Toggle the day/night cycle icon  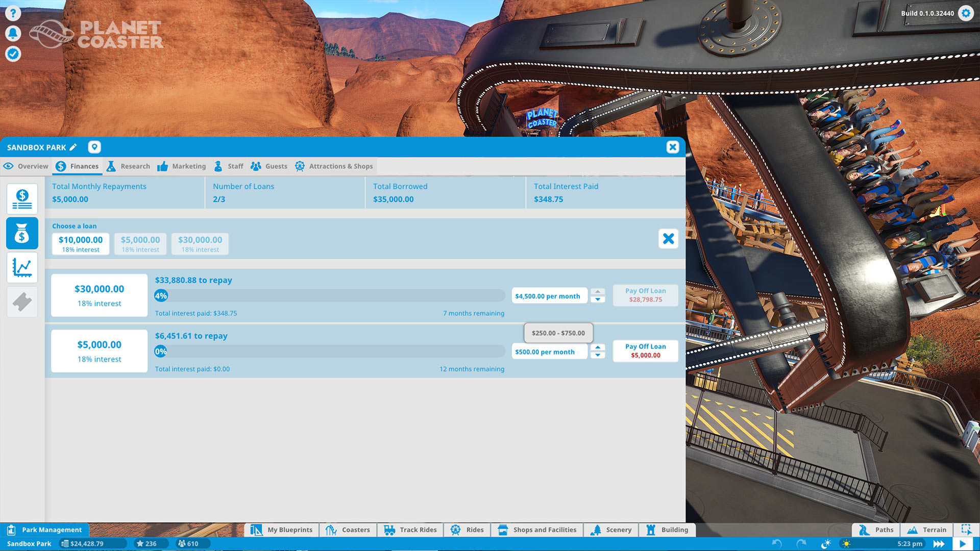825,544
